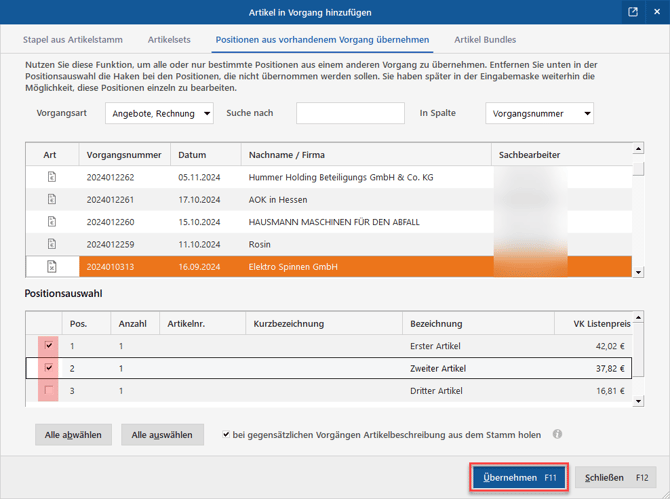Viewport: 670px width, 499px height.
Task: Open the Vorgangsart dropdown Angebote, Rechnung
Action: 159,113
